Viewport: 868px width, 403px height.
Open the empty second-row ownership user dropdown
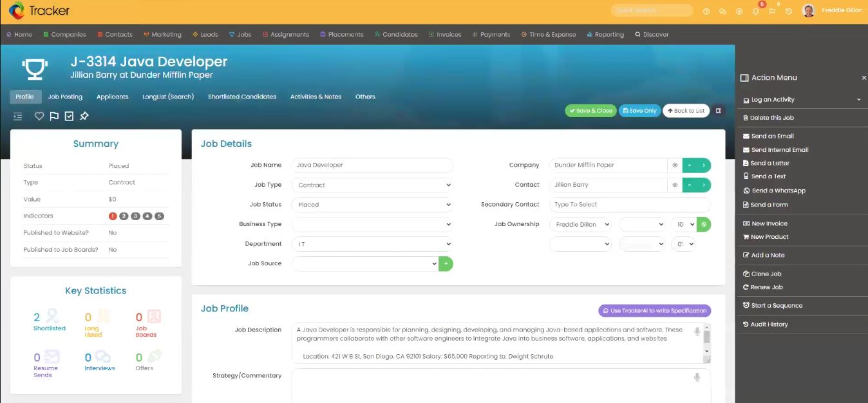[580, 244]
